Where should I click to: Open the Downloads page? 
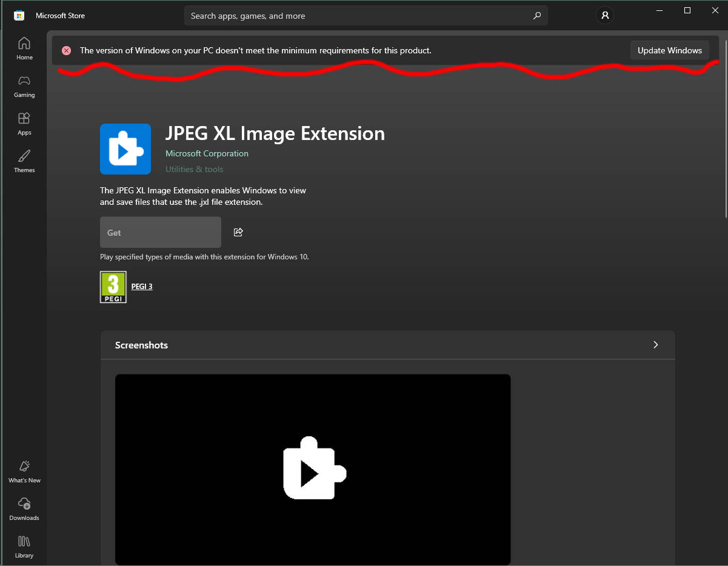[24, 509]
